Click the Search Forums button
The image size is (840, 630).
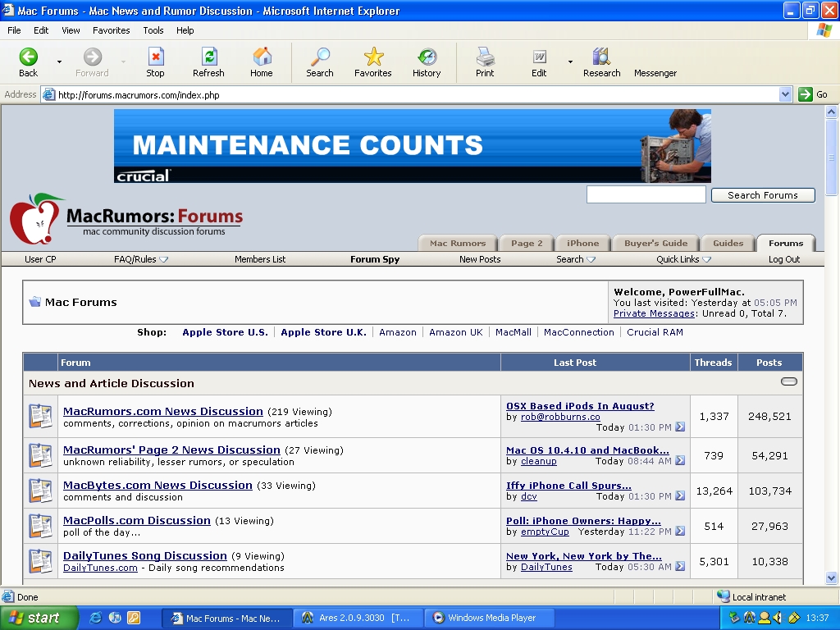click(763, 195)
